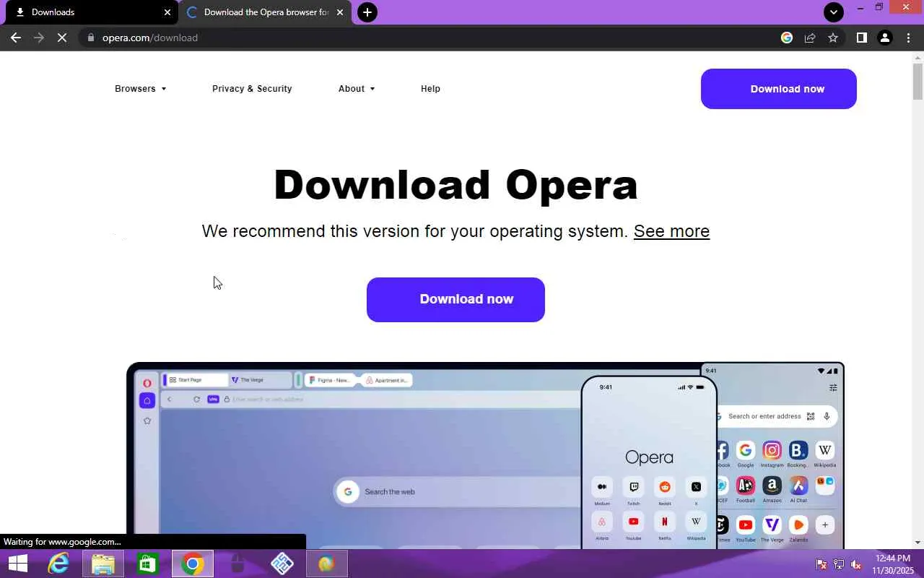Open File Explorer from the taskbar
Image resolution: width=924 pixels, height=578 pixels.
(x=103, y=564)
